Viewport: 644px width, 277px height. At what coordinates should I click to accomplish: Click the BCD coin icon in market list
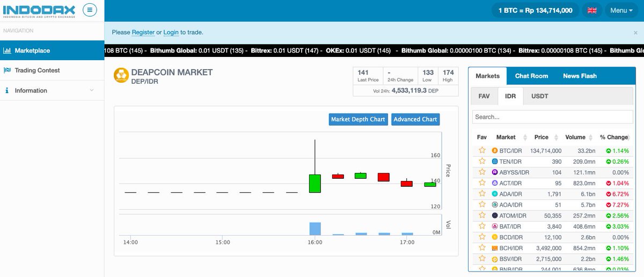click(x=495, y=237)
